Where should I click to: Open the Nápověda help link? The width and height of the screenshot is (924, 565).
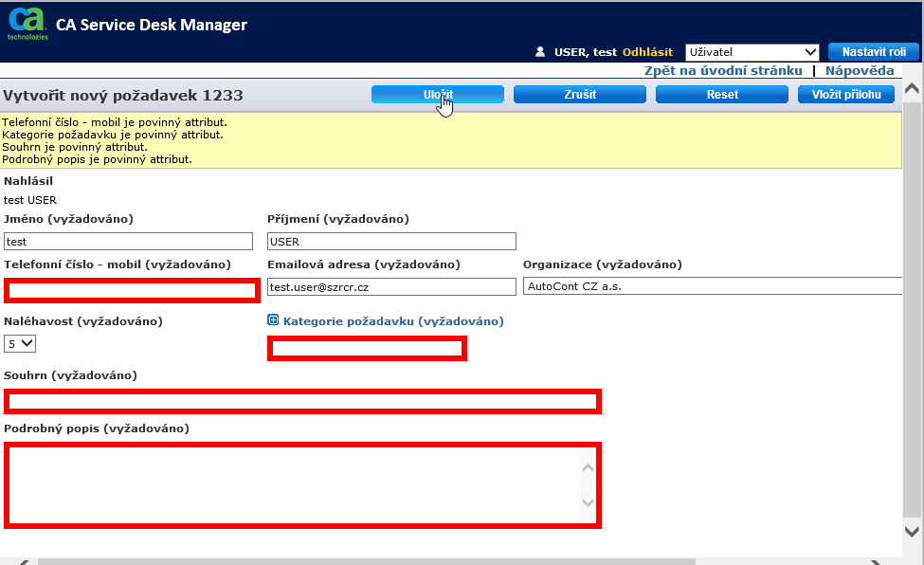[x=860, y=71]
